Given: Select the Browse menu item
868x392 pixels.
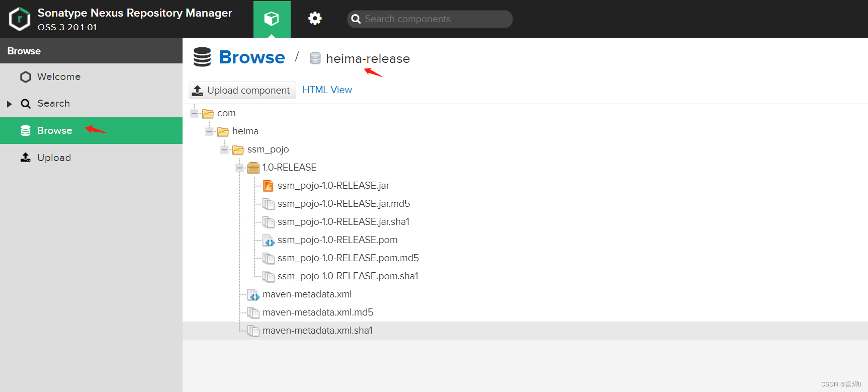Looking at the screenshot, I should (x=91, y=131).
